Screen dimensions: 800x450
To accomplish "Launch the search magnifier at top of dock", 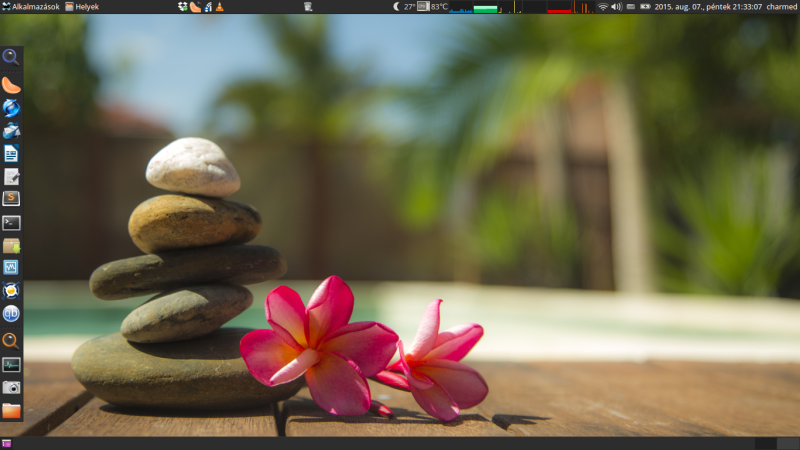I will pyautogui.click(x=11, y=57).
